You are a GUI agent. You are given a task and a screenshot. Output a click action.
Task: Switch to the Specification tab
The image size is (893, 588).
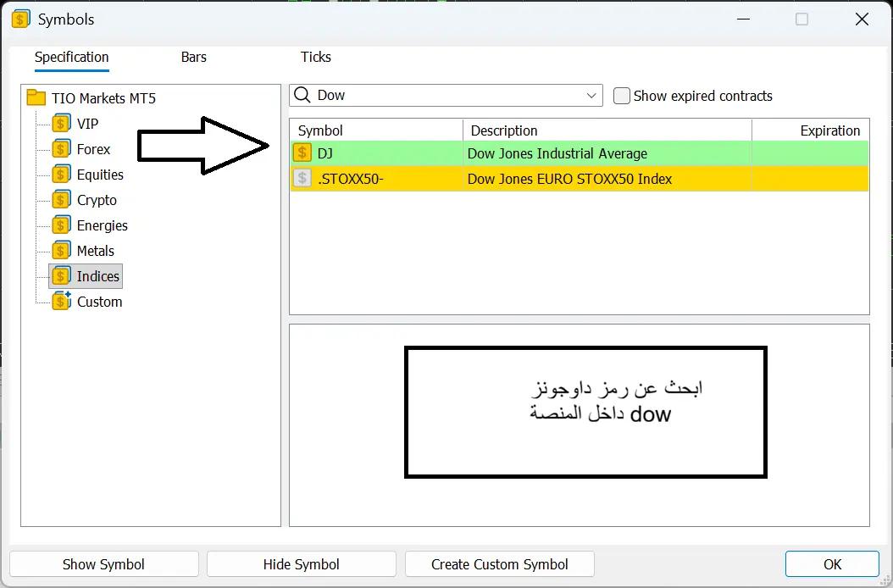coord(72,57)
